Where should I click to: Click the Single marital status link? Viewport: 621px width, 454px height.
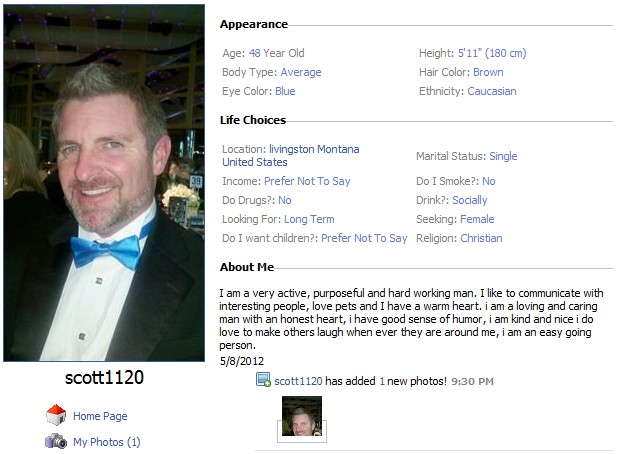pyautogui.click(x=503, y=156)
